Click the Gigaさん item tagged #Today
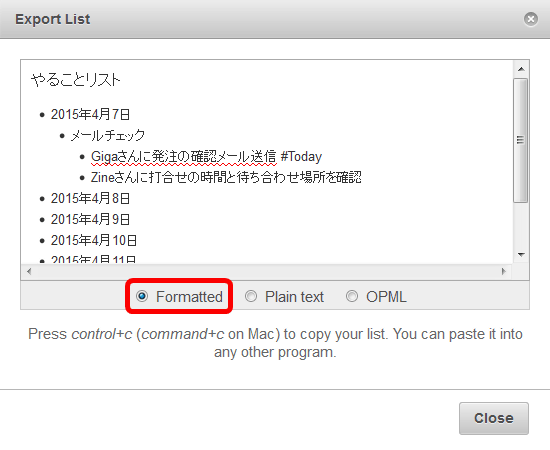The image size is (550, 450). pos(206,156)
